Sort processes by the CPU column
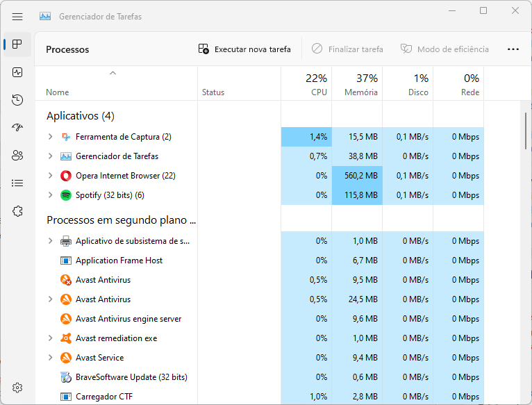The width and height of the screenshot is (532, 405). [306, 84]
